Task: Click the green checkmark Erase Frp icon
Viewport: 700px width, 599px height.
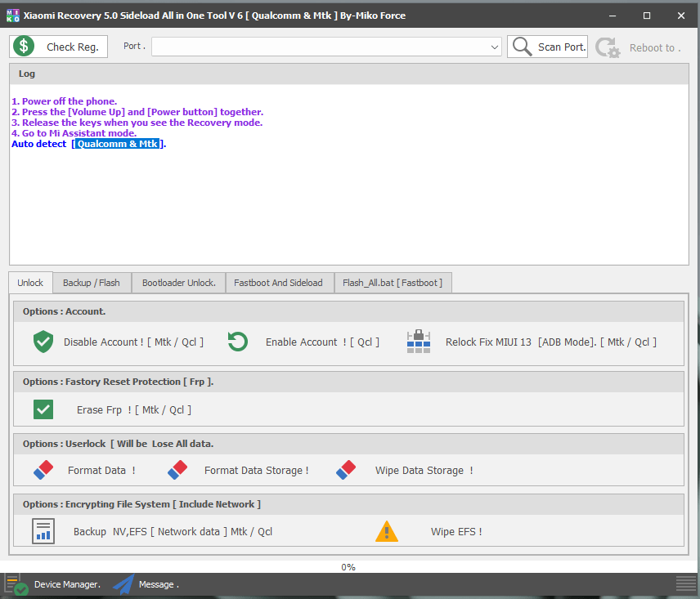Action: pos(43,409)
